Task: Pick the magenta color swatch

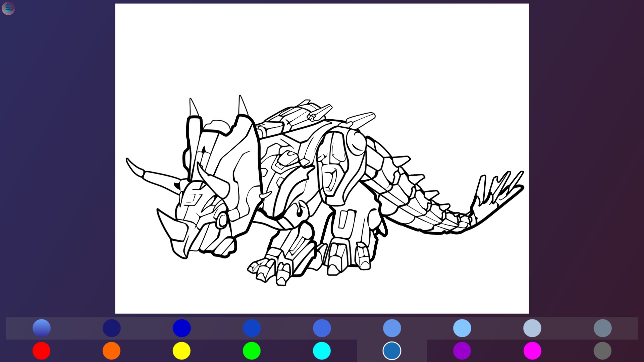Action: point(532,351)
